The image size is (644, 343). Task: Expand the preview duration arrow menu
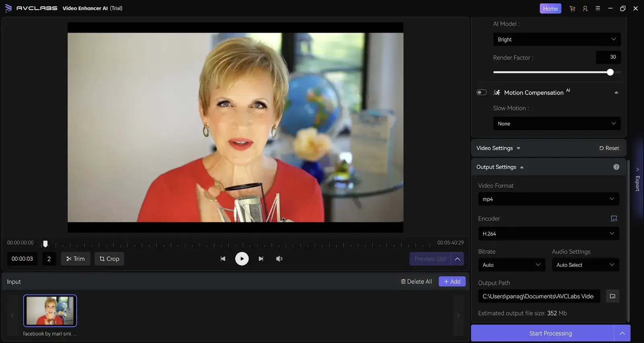[457, 259]
